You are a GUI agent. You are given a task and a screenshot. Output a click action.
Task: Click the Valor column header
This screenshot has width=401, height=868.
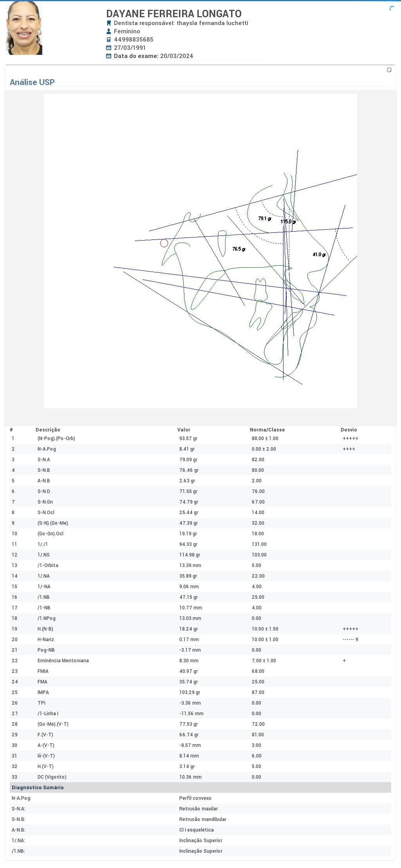point(184,430)
